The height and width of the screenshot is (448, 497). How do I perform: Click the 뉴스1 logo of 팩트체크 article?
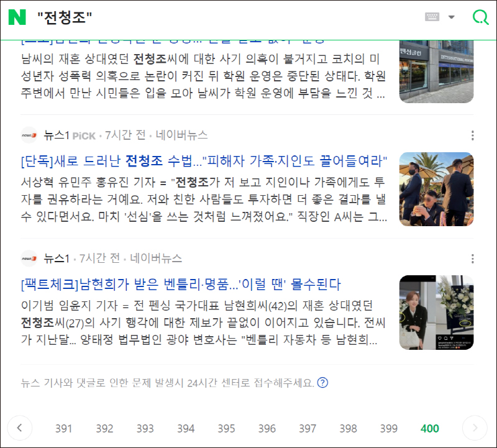(29, 258)
